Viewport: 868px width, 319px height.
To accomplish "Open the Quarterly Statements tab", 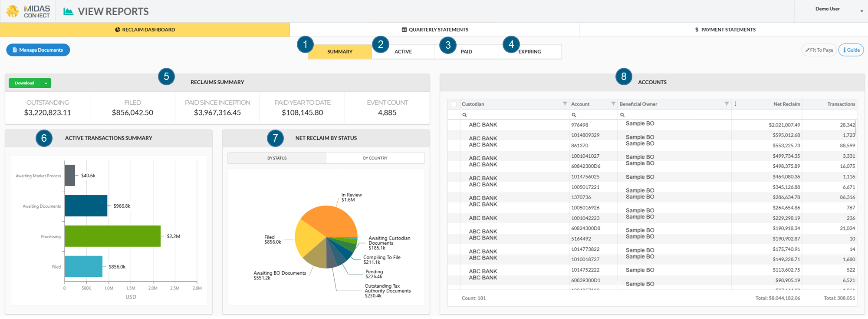I will 434,30.
